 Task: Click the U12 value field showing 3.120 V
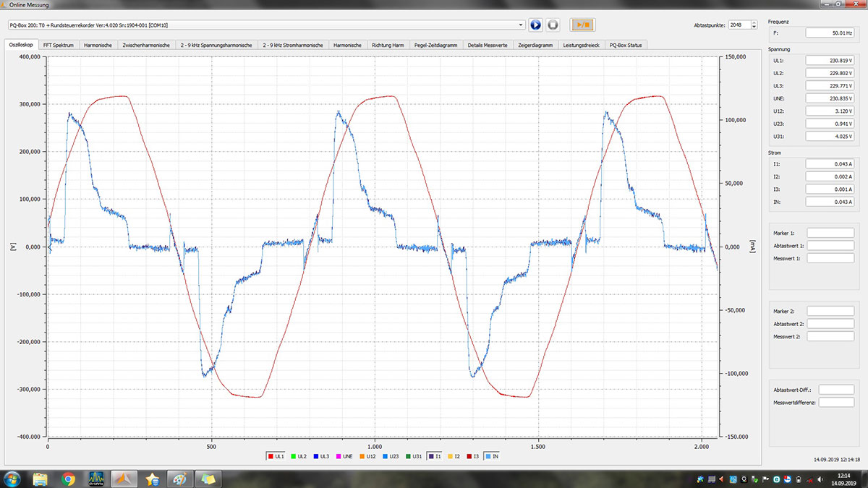[830, 111]
